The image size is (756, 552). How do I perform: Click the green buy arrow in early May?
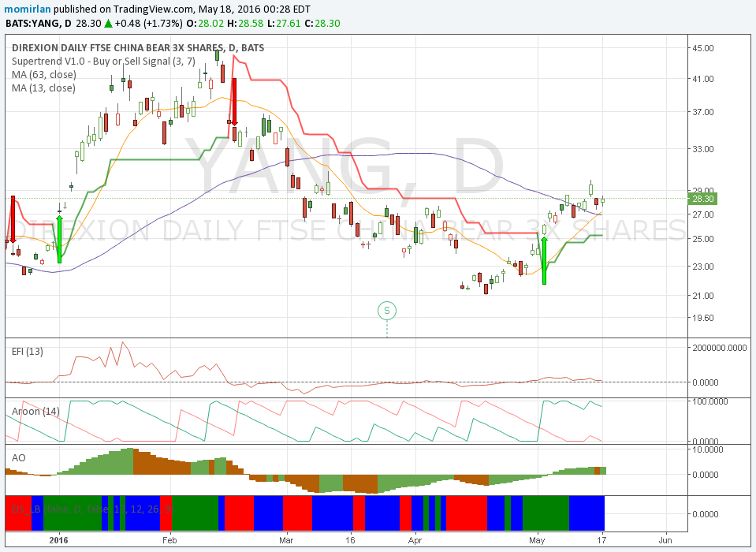545,260
